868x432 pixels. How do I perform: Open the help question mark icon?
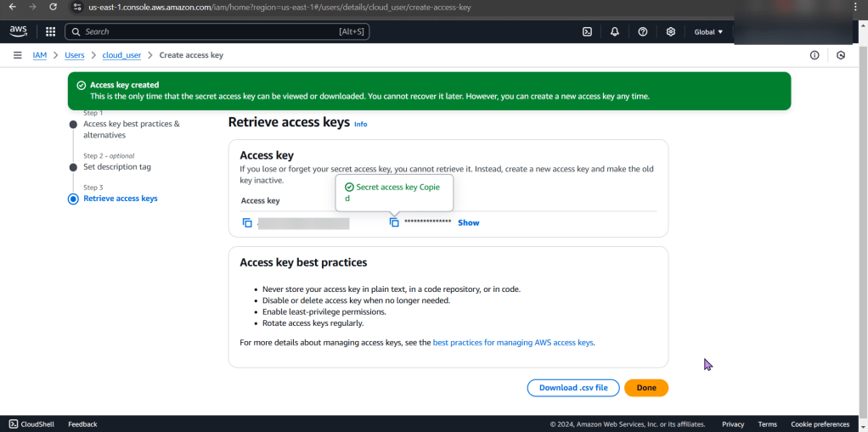[643, 32]
